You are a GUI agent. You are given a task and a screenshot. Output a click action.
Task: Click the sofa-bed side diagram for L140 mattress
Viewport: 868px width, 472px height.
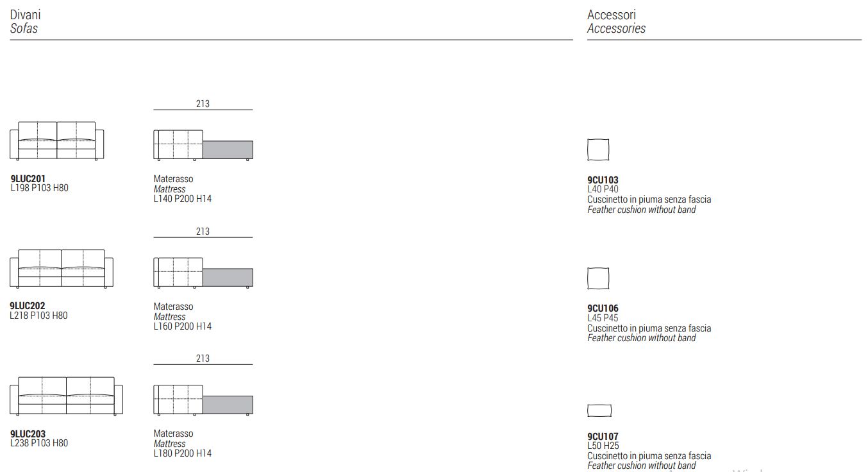click(203, 144)
